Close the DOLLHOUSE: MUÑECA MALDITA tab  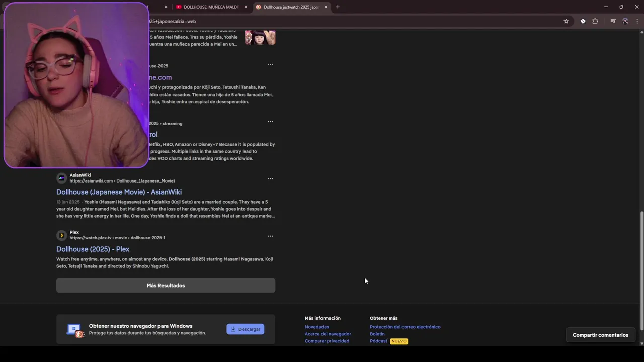click(x=246, y=7)
